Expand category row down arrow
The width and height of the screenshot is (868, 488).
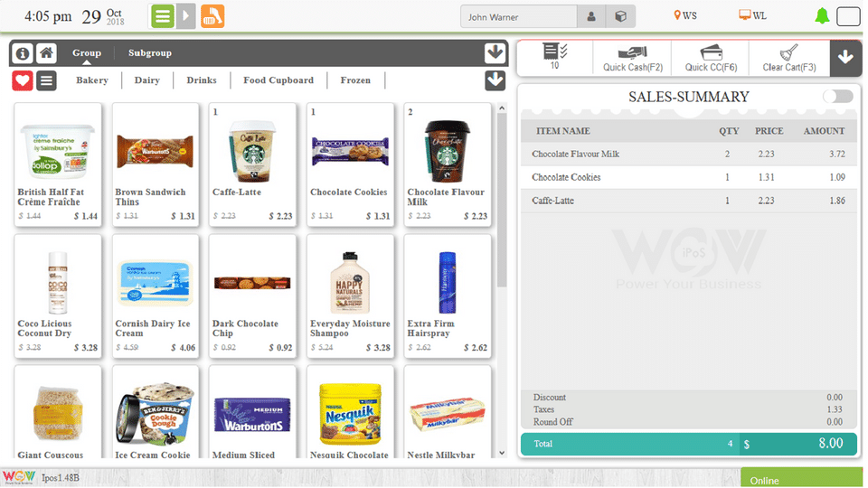click(495, 80)
